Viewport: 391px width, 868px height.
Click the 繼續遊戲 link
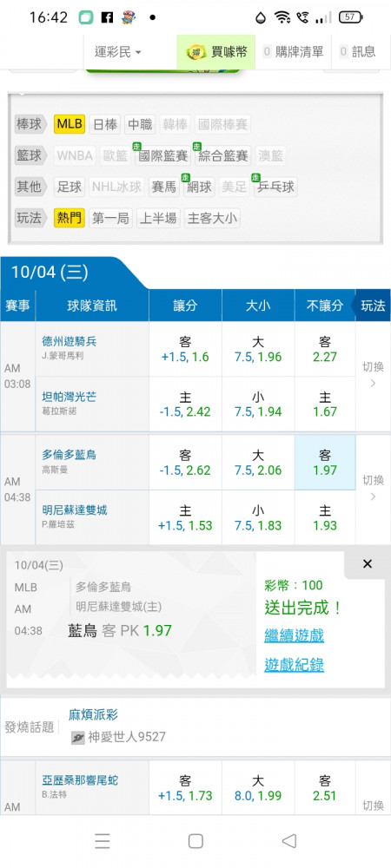294,635
